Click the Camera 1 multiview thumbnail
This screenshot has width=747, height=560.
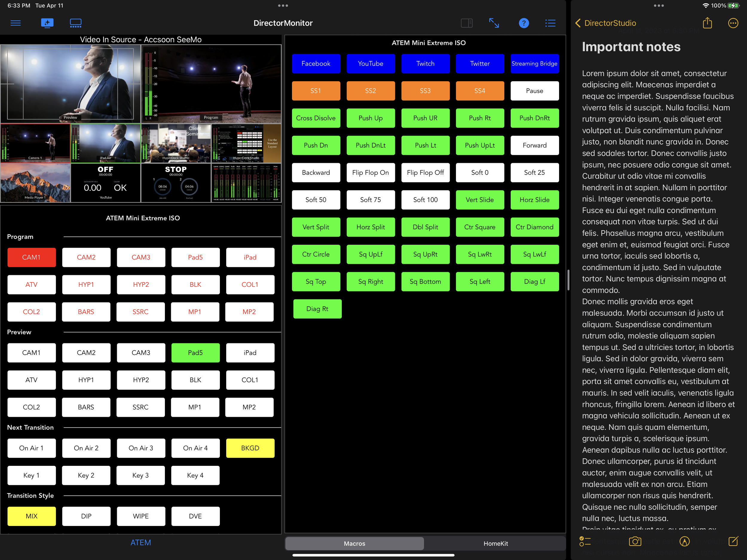pyautogui.click(x=36, y=143)
